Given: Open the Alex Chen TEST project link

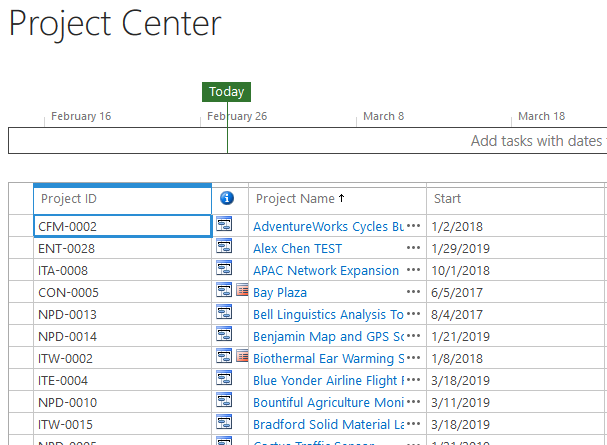Looking at the screenshot, I should coord(297,249).
